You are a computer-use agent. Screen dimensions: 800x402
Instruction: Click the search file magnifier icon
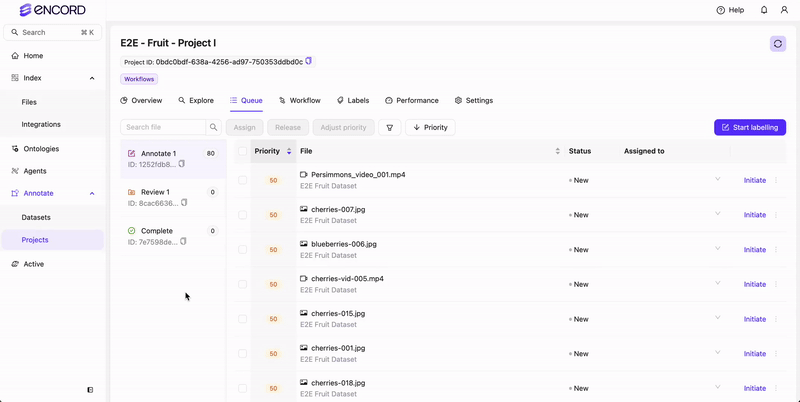coord(214,127)
